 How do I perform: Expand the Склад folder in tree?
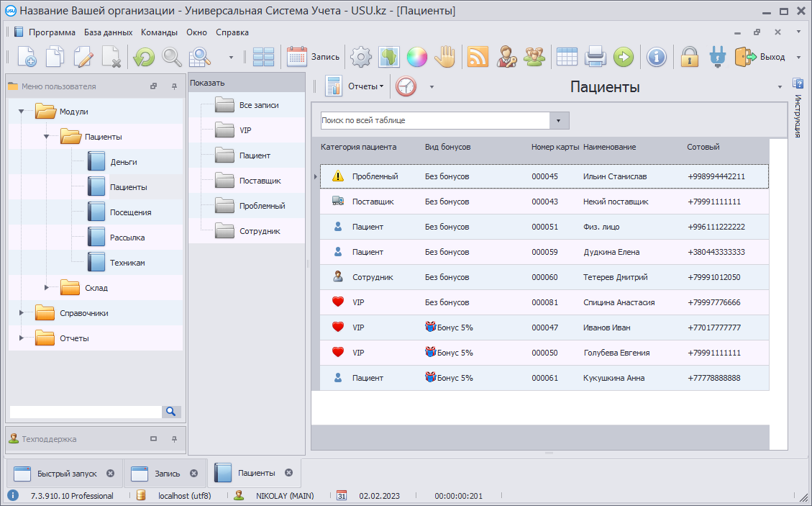[47, 288]
